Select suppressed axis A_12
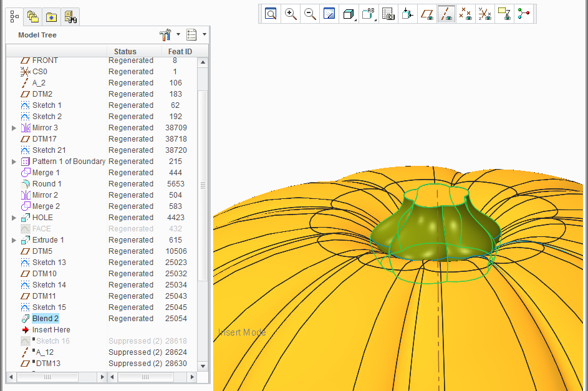The image size is (588, 391). tap(45, 353)
